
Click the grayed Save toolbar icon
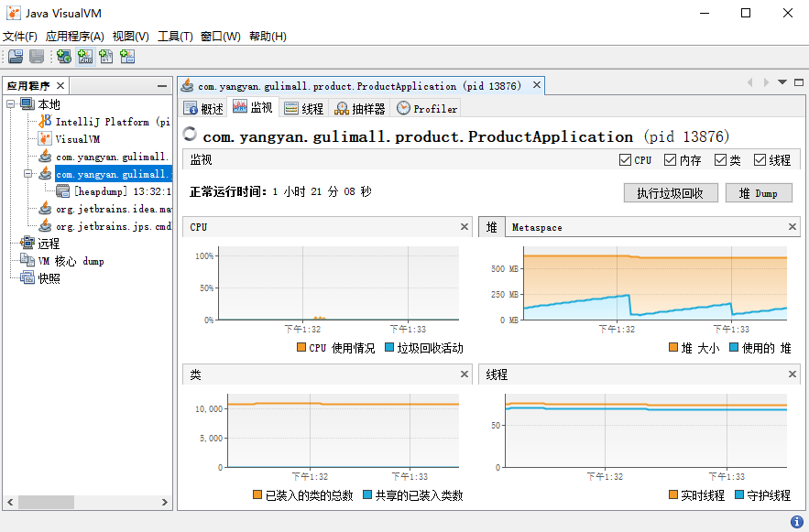(36, 57)
